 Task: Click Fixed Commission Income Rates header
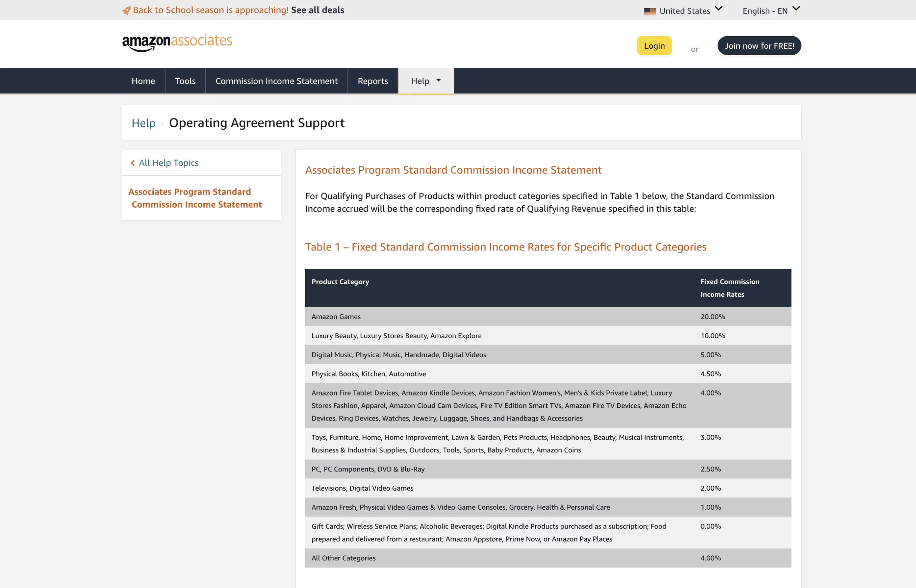pyautogui.click(x=730, y=288)
